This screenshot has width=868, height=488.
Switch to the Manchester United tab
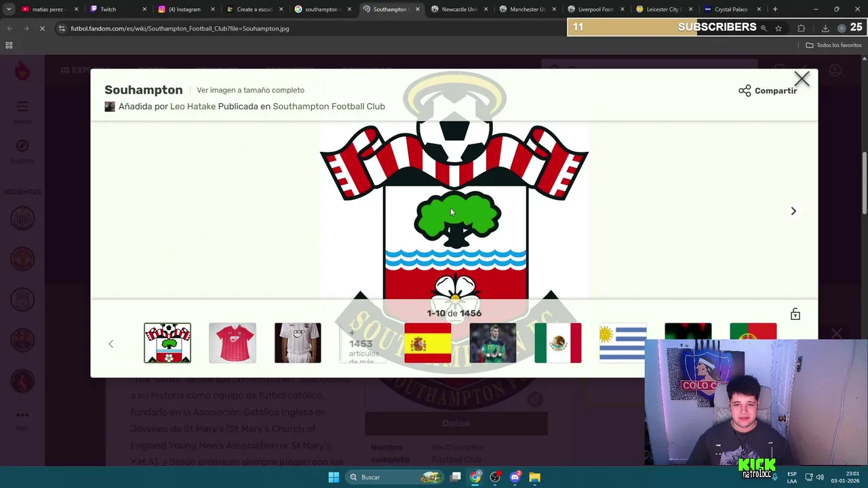click(x=528, y=9)
